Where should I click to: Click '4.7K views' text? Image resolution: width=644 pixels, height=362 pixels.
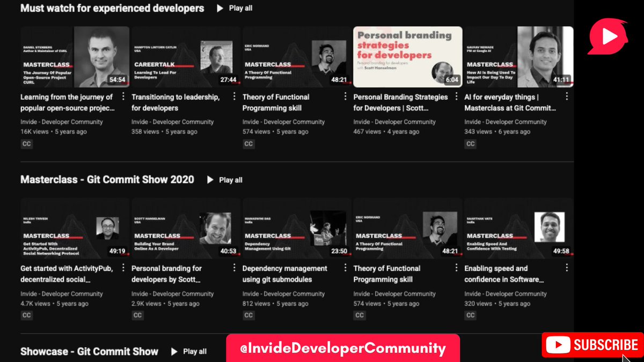[x=35, y=304]
